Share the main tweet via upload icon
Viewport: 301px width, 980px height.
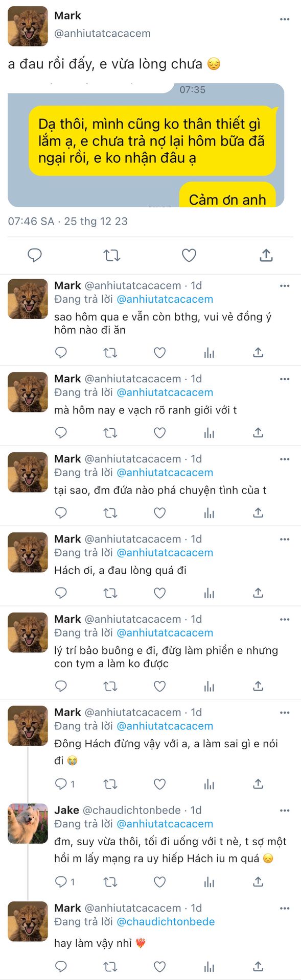tap(266, 255)
